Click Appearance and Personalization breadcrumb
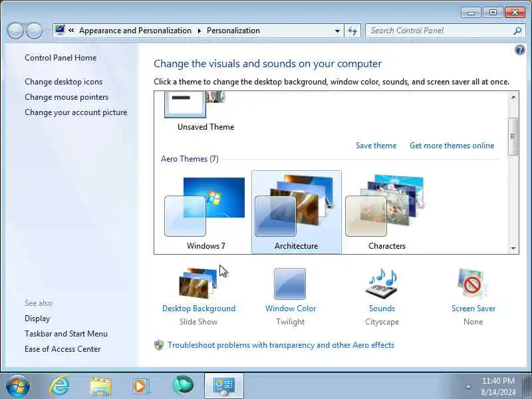The width and height of the screenshot is (532, 399). [135, 31]
